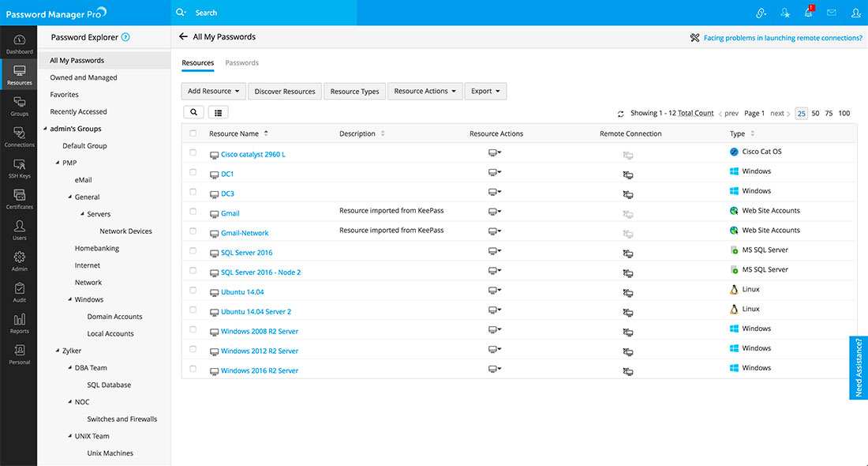
Task: Open the table search magnifier
Action: [x=193, y=111]
